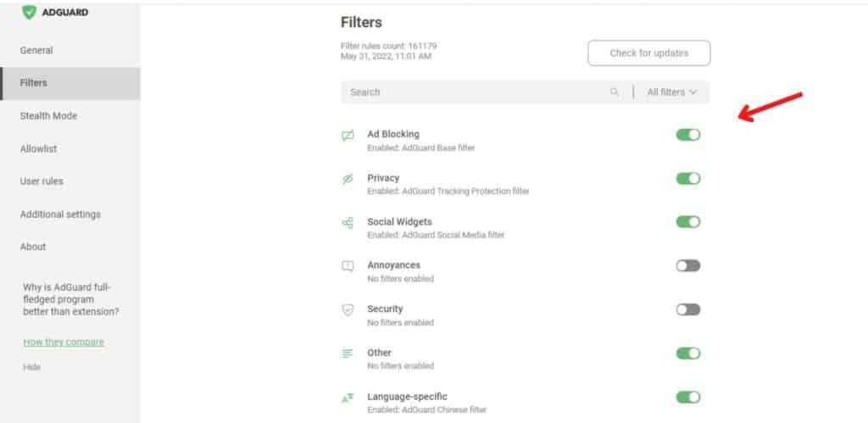Focus the filter Search field

pyautogui.click(x=475, y=92)
